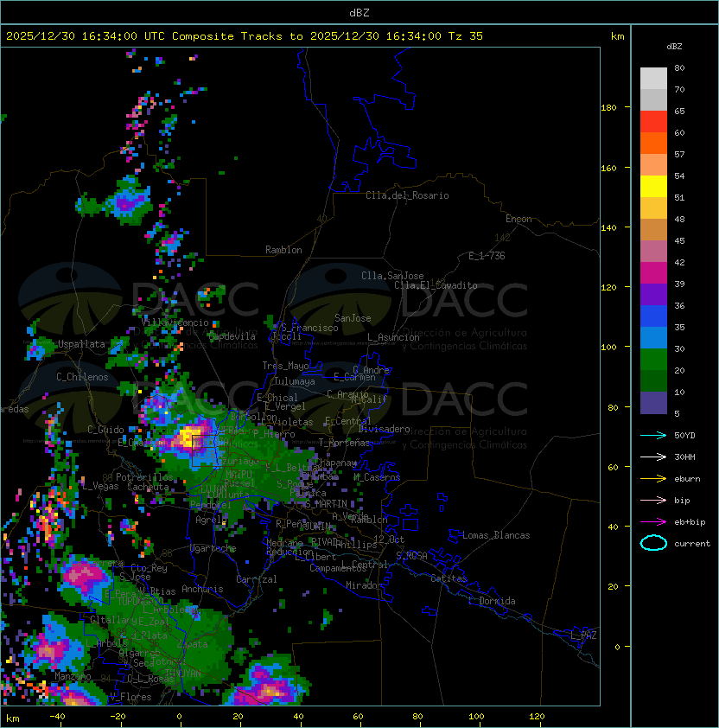
Task: Click the E_1-736 map label
Action: coord(486,256)
